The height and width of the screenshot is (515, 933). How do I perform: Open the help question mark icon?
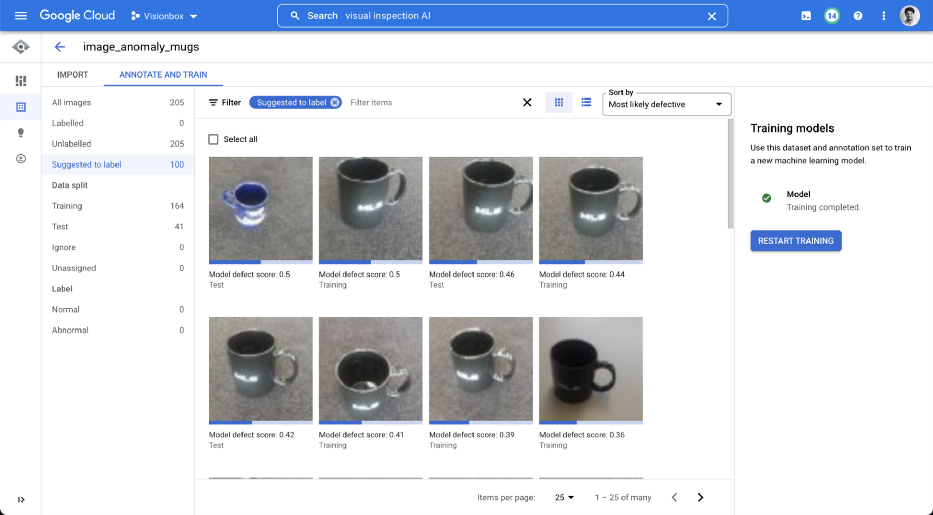857,16
